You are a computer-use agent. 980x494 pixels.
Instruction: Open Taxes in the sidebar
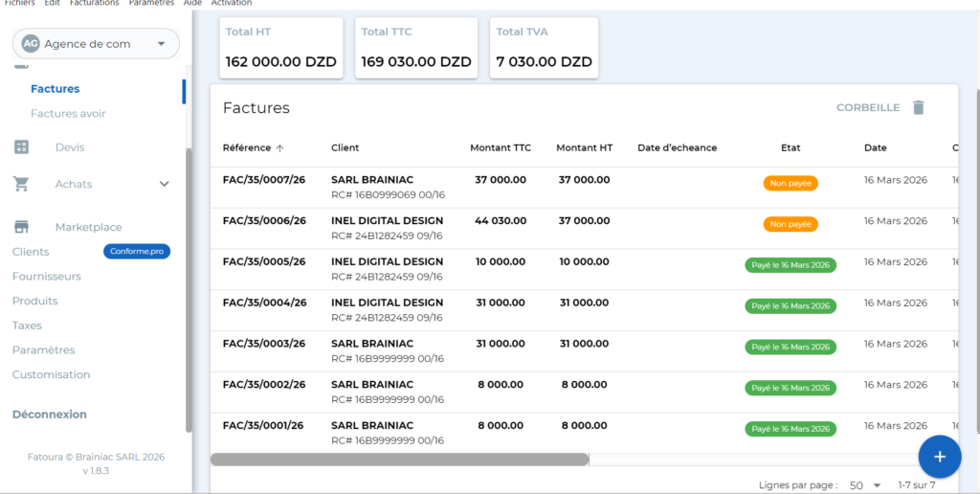click(27, 326)
